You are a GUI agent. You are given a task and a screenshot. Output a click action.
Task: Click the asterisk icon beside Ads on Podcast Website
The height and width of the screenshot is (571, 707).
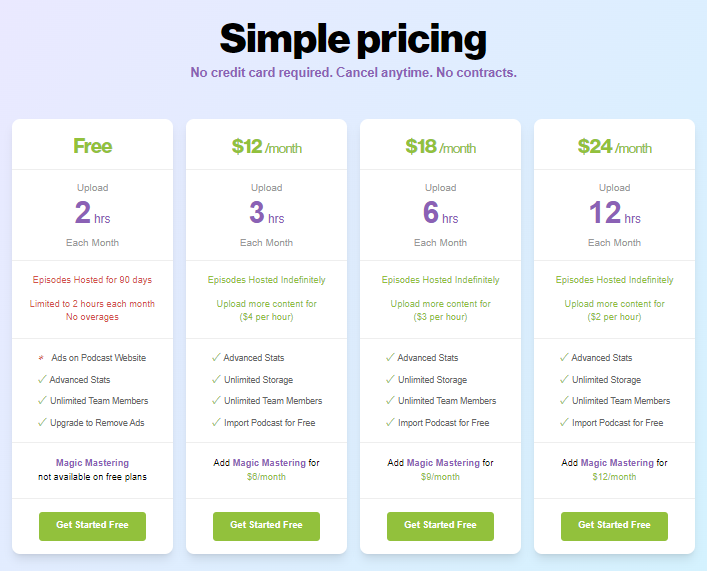point(42,358)
